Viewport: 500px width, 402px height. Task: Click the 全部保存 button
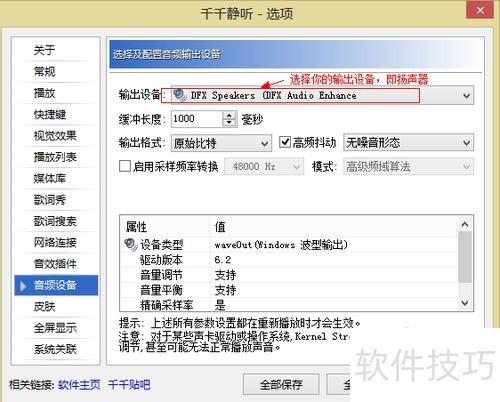[x=281, y=385]
